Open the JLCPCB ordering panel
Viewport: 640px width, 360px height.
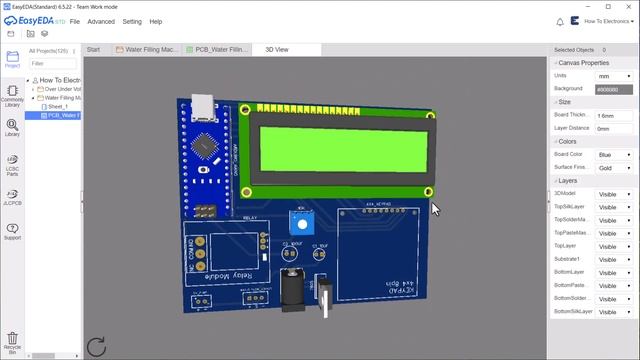(x=12, y=197)
